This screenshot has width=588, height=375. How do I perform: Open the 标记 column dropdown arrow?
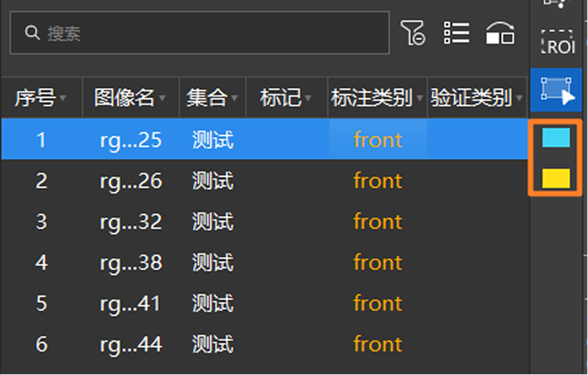tap(308, 98)
